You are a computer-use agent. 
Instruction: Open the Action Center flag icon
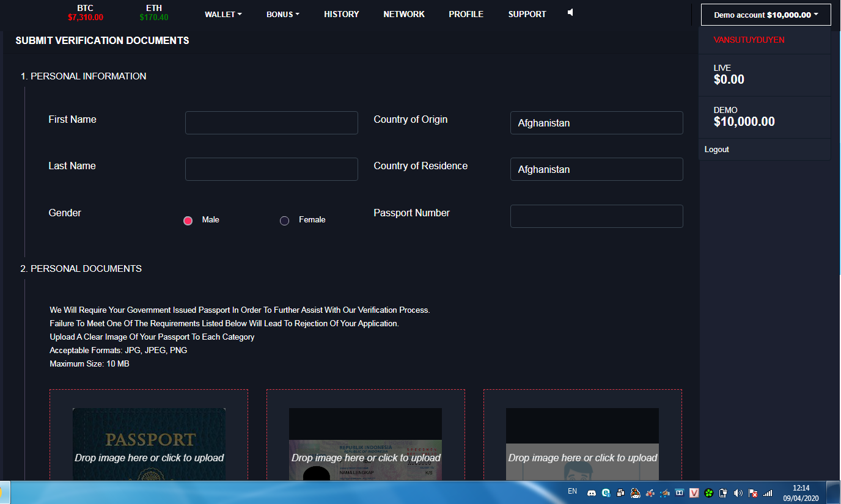753,493
